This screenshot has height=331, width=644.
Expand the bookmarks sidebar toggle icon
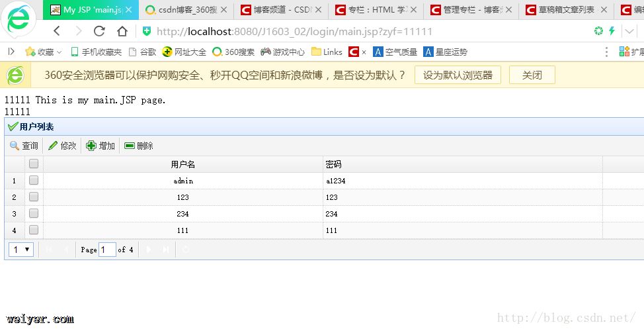click(11, 52)
